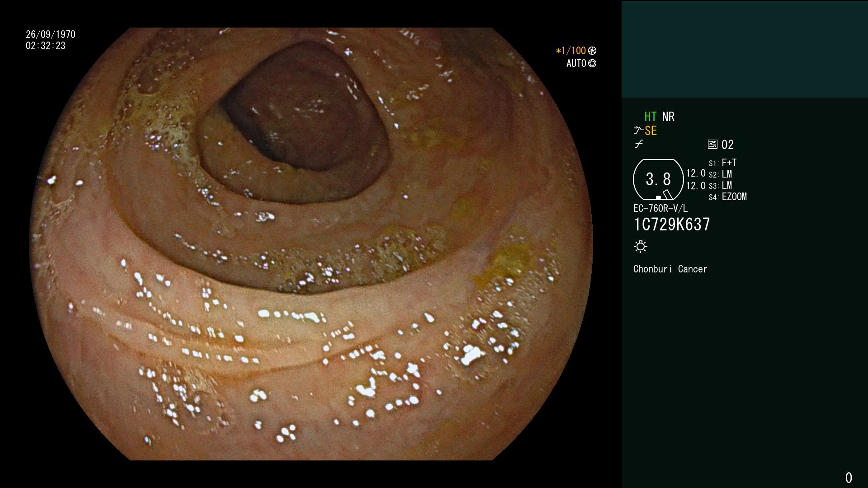Click the S3 LM switch assignment
The image size is (868, 488).
click(x=721, y=185)
